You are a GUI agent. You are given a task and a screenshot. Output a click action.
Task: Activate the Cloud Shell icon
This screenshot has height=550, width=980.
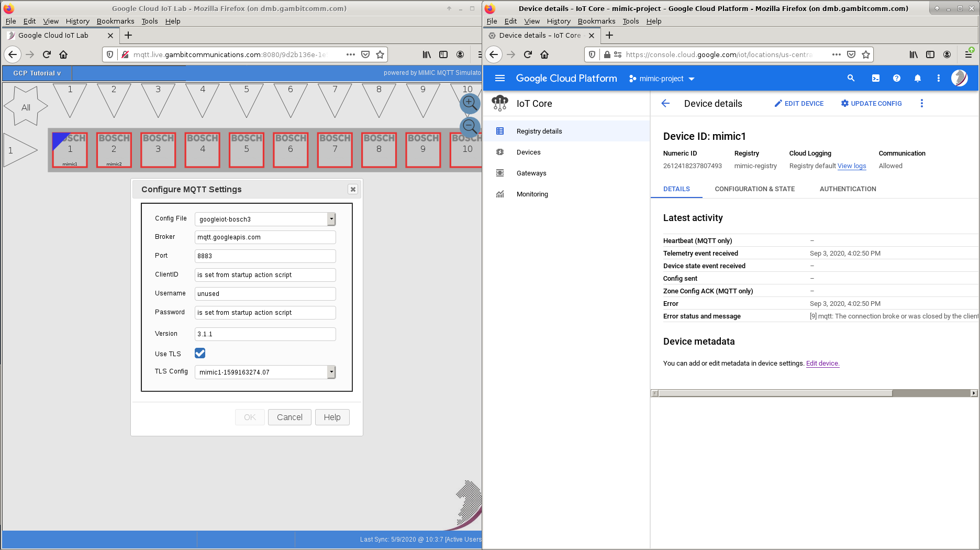(x=875, y=78)
